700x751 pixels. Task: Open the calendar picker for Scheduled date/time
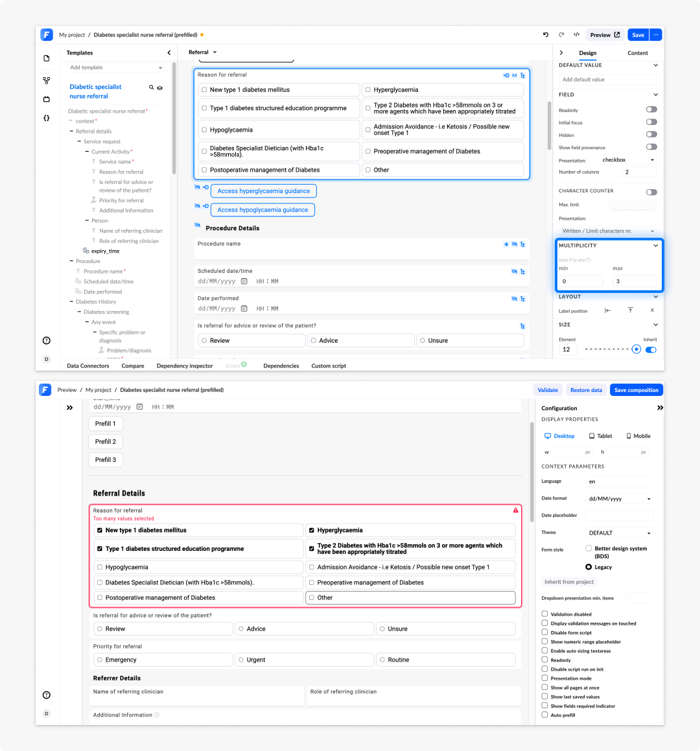pos(244,281)
